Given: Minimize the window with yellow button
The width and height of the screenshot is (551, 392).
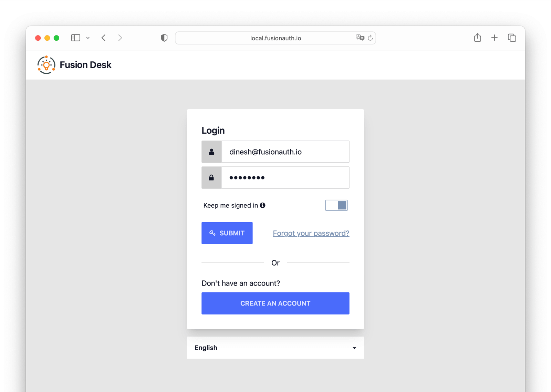Looking at the screenshot, I should 47,38.
